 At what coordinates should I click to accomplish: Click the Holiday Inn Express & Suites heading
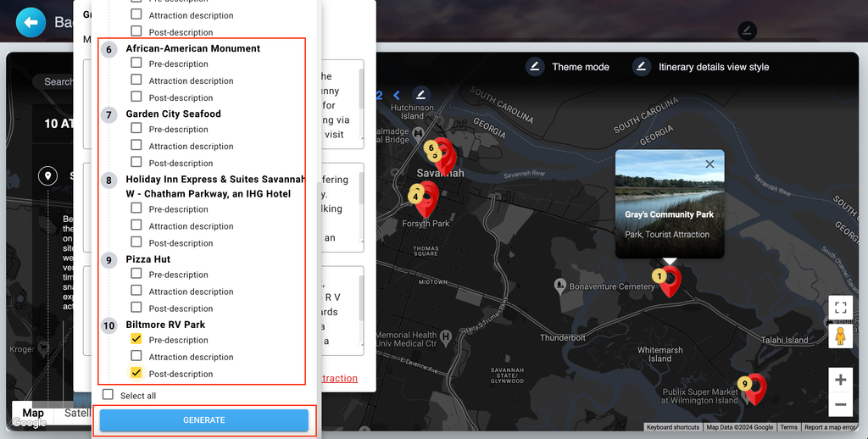[x=215, y=186]
